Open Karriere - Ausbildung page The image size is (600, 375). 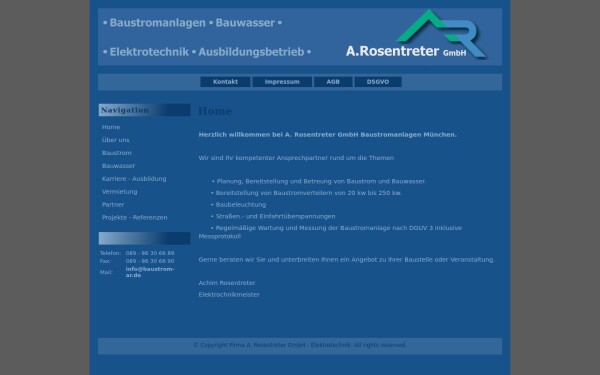pos(134,179)
